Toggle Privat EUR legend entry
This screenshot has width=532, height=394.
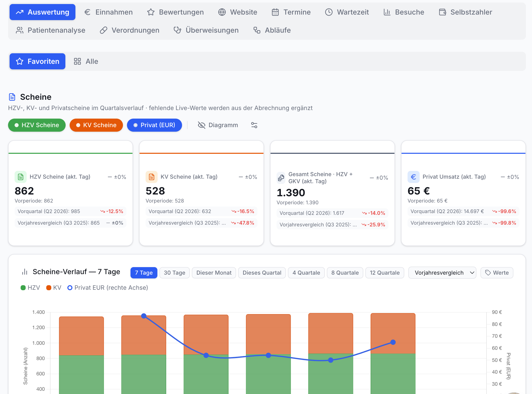(108, 288)
